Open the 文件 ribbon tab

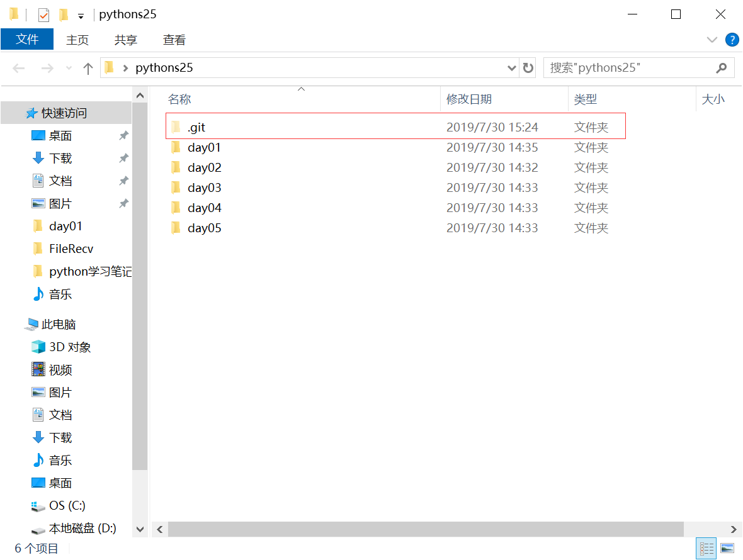[x=27, y=39]
